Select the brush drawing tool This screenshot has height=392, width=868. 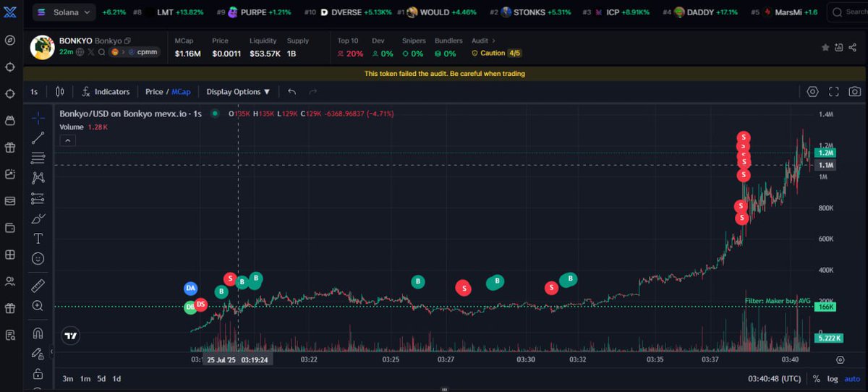pos(38,218)
